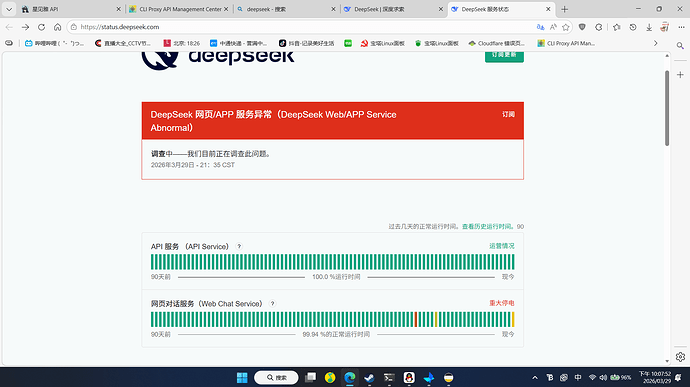690x387 pixels.
Task: Switch to the CLI Proxy API Management Center tab
Action: [x=179, y=9]
